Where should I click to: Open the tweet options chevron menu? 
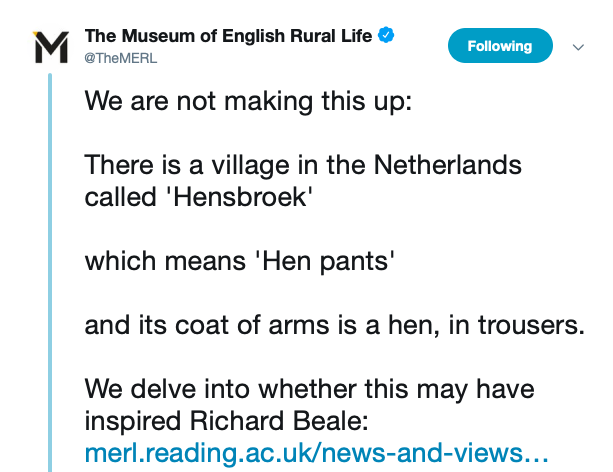[577, 47]
